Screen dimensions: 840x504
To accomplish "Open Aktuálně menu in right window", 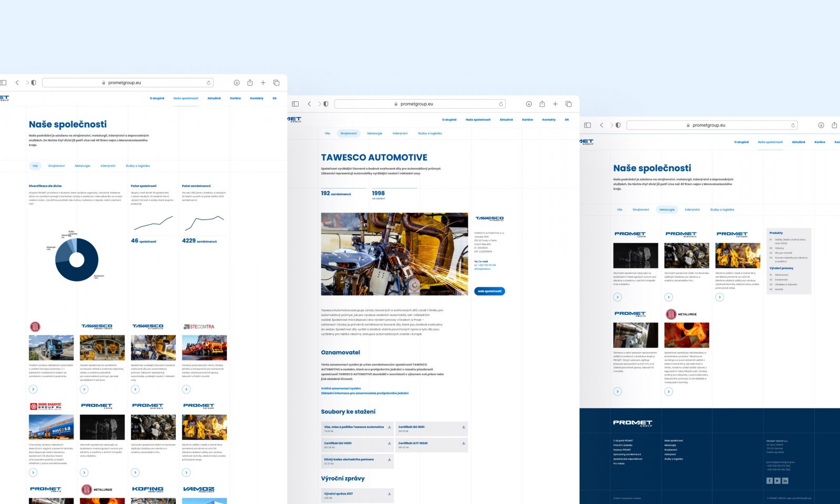I will (x=799, y=142).
